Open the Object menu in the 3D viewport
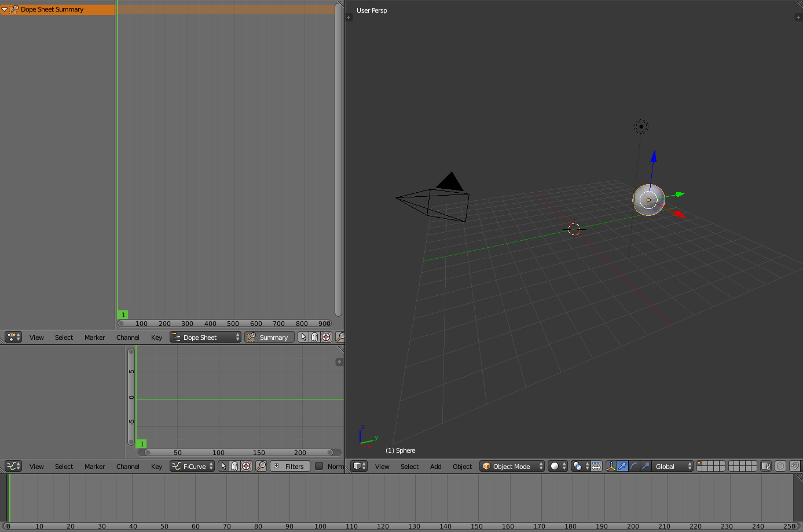 tap(462, 466)
